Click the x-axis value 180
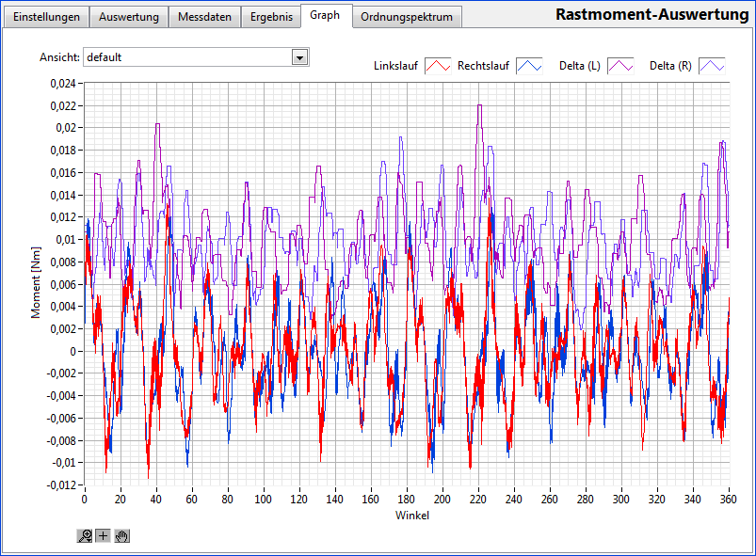756x556 pixels. pos(406,500)
